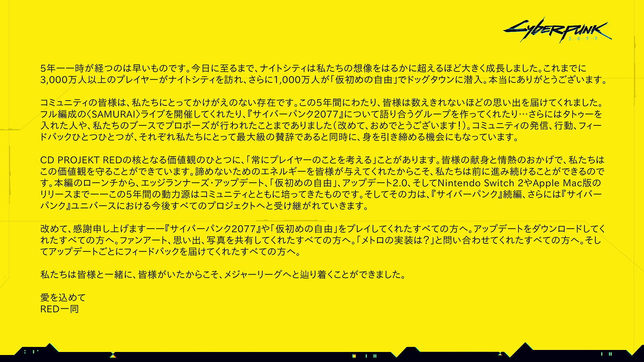Click the double-bar glyph near bottom center

tap(375, 356)
